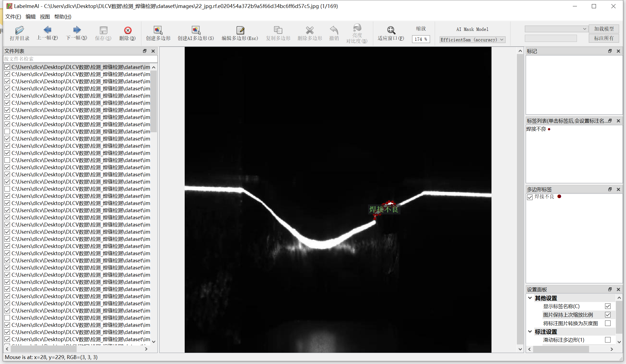Click canvas vertical scroll-down arrow
This screenshot has width=626, height=364.
[x=520, y=349]
